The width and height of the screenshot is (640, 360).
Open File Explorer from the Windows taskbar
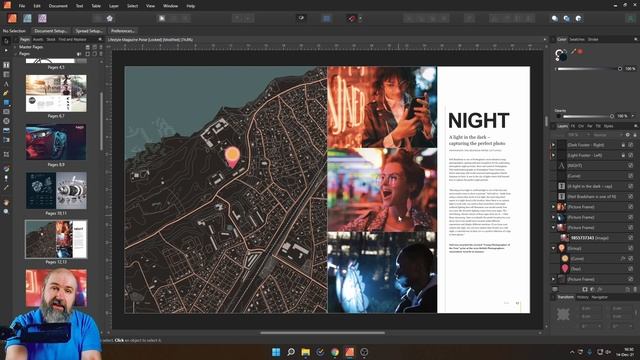pyautogui.click(x=305, y=352)
